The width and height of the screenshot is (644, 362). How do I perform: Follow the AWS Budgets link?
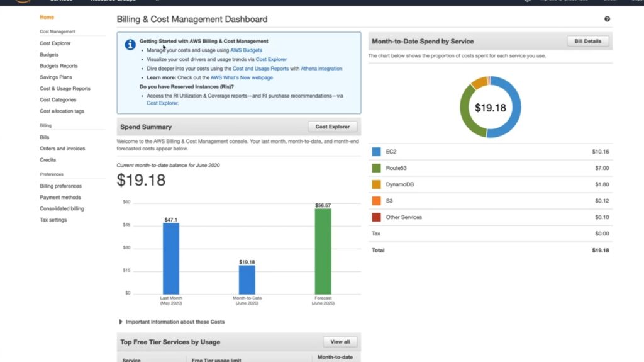[x=246, y=50]
